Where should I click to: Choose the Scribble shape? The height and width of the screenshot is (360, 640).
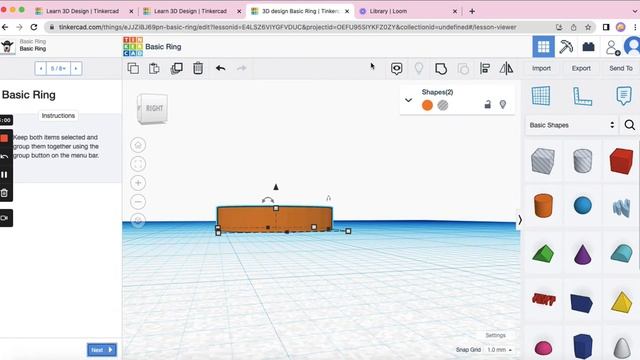tap(621, 207)
